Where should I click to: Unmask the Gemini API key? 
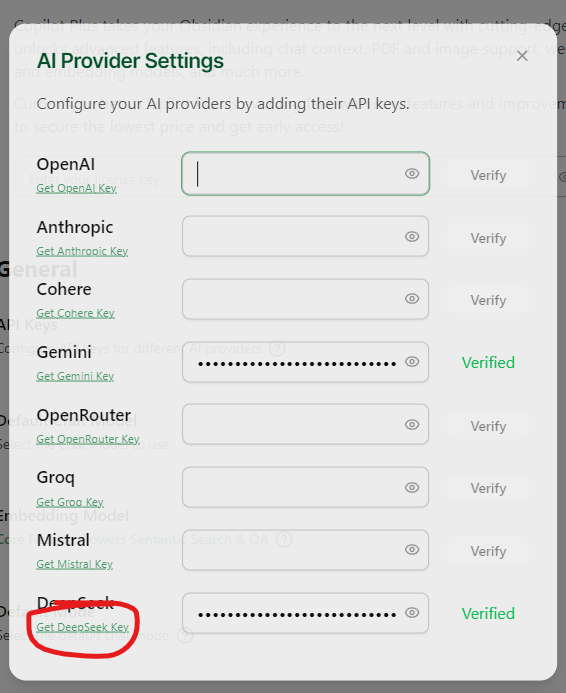[x=412, y=362]
